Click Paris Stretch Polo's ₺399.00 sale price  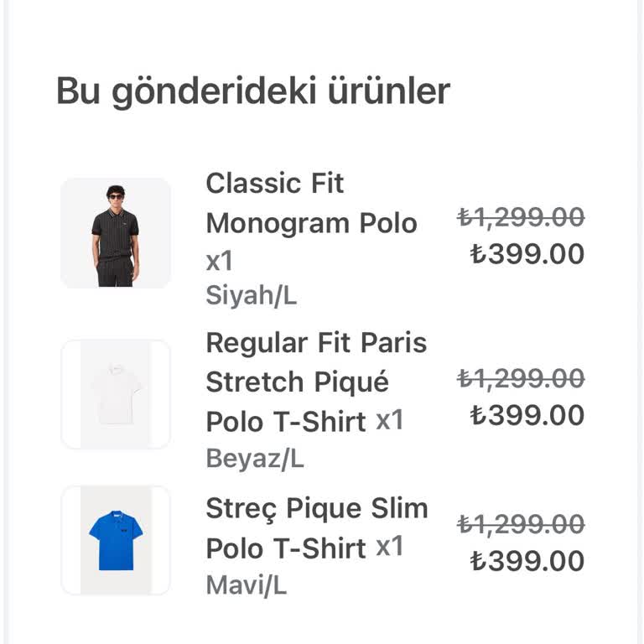click(527, 415)
